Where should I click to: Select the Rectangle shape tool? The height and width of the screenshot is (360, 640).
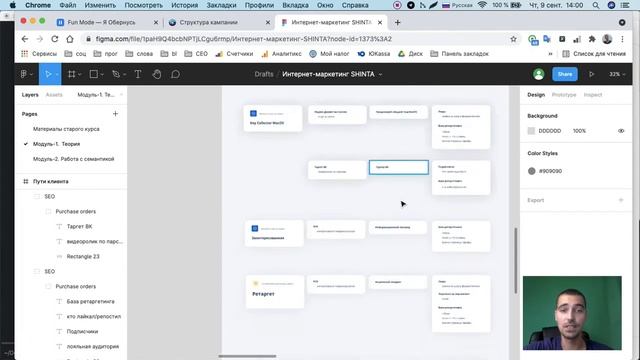click(x=93, y=74)
